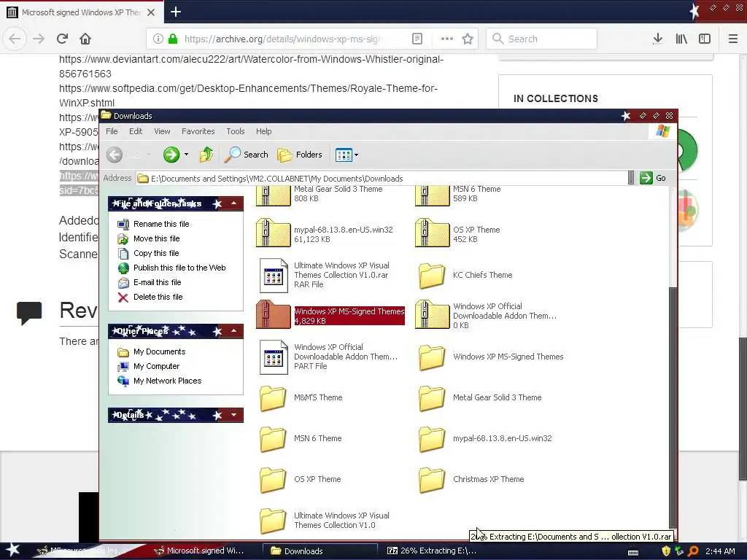Click Rename this file link
Image resolution: width=747 pixels, height=560 pixels.
(161, 224)
